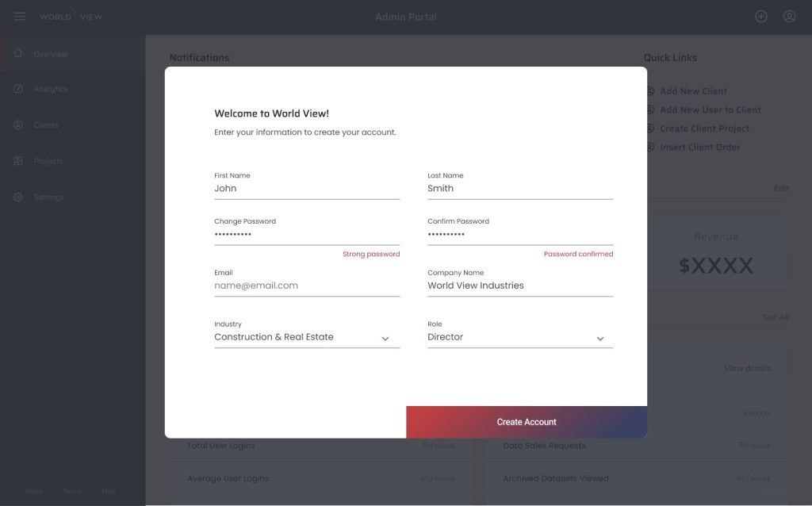
Task: Click the 'Total User Logins' row
Action: coord(321,446)
